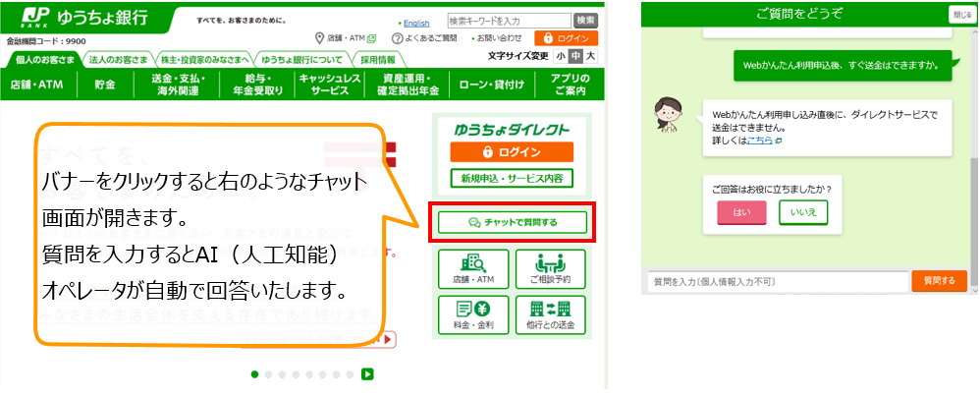Click the orange 質問する send button

pyautogui.click(x=940, y=281)
